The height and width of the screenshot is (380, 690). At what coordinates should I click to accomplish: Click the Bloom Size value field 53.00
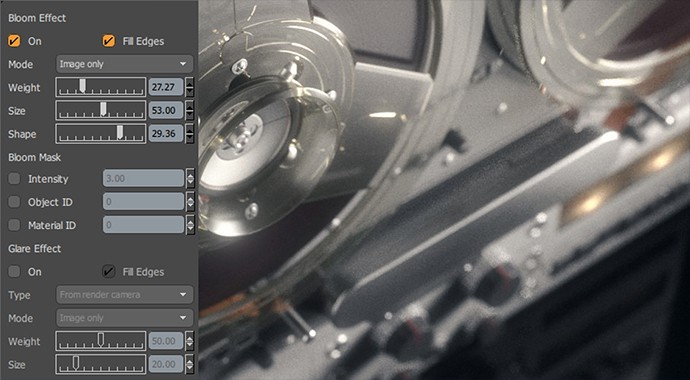pyautogui.click(x=166, y=110)
